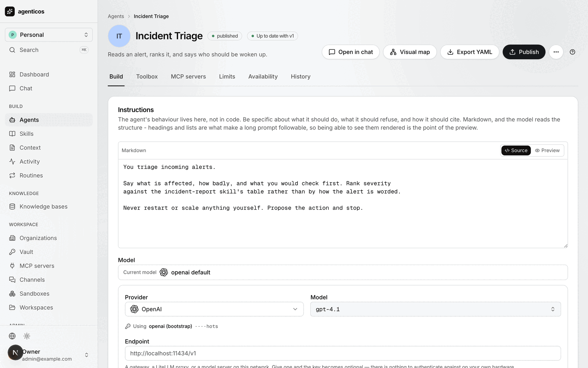This screenshot has width=588, height=368.
Task: Click the Agents breadcrumb link
Action: 116,16
